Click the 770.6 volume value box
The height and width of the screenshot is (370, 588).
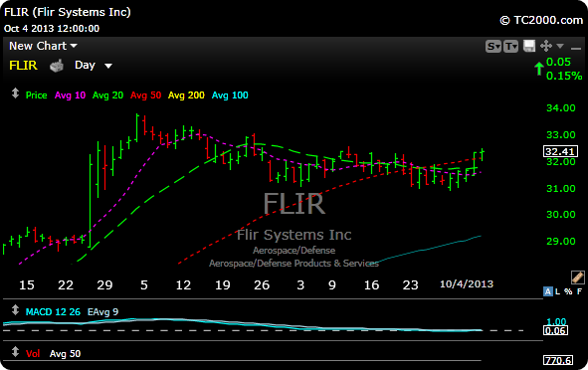(x=558, y=360)
